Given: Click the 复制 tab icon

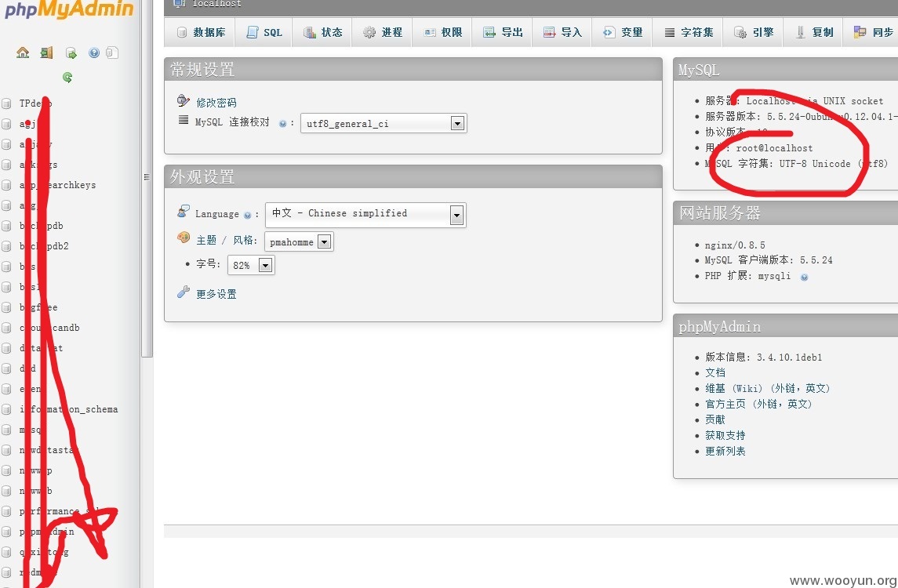Looking at the screenshot, I should point(801,33).
